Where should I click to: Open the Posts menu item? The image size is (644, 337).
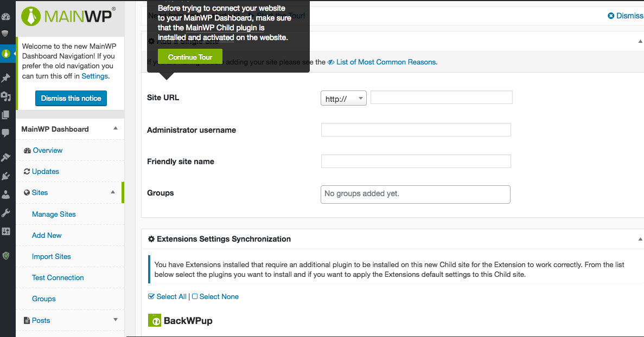[41, 321]
